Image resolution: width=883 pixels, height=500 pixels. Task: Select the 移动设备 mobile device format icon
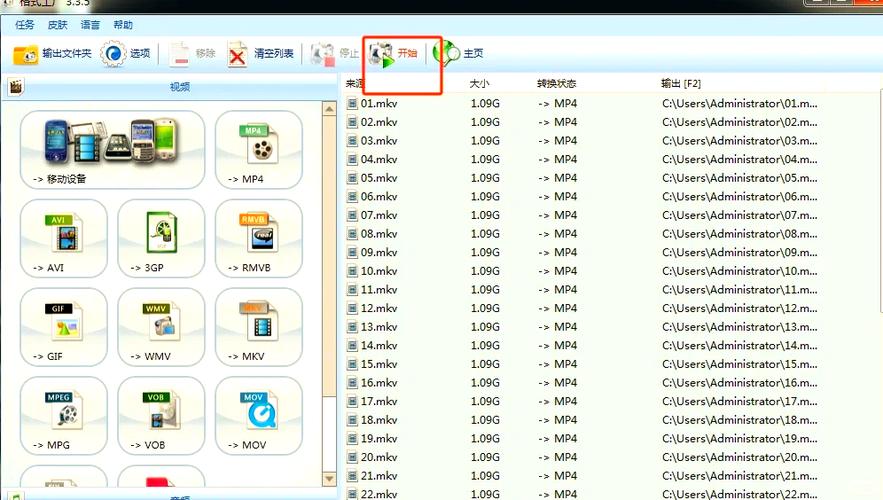click(112, 149)
